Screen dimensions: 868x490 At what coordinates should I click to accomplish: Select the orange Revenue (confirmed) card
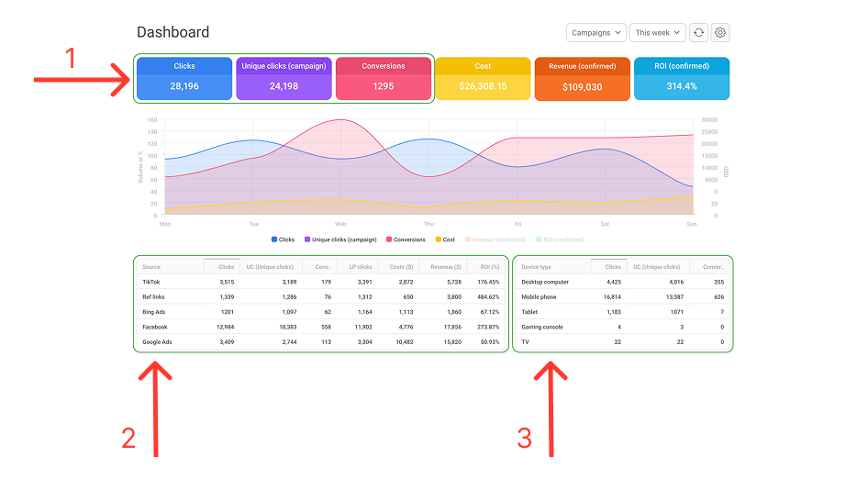pyautogui.click(x=583, y=79)
